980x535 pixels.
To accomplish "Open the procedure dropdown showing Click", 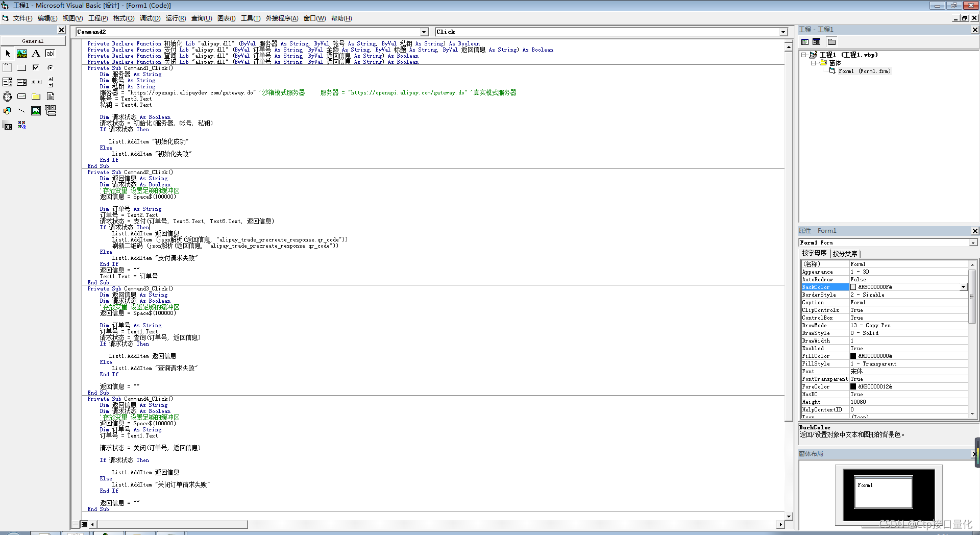I will 783,32.
